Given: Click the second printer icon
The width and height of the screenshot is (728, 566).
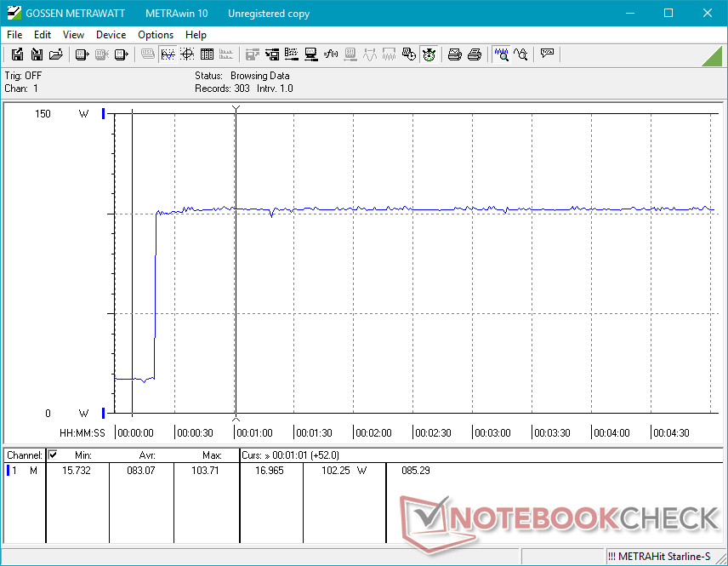Looking at the screenshot, I should (474, 54).
